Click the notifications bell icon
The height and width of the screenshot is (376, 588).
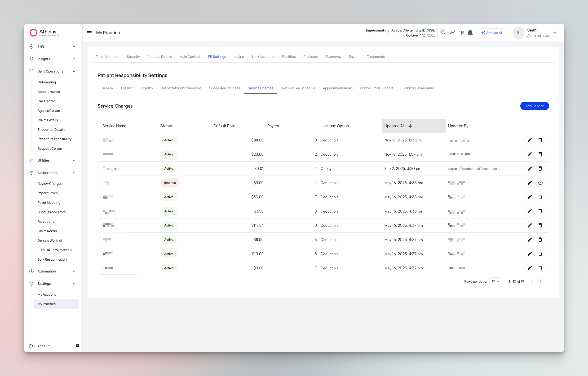pyautogui.click(x=470, y=32)
